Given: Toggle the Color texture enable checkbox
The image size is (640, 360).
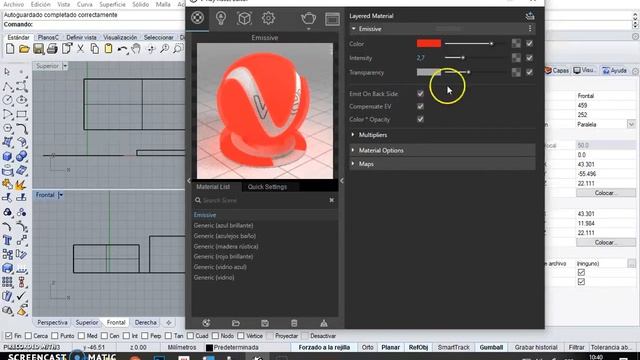Looking at the screenshot, I should (529, 43).
